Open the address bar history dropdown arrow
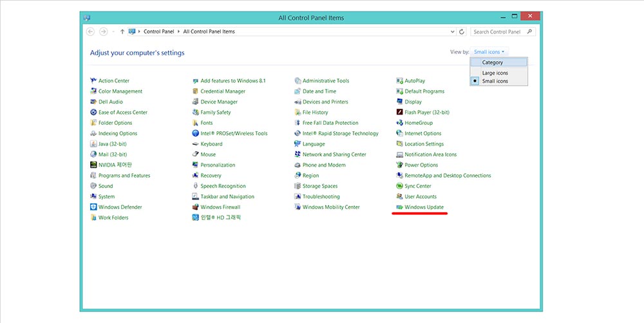 pos(453,32)
